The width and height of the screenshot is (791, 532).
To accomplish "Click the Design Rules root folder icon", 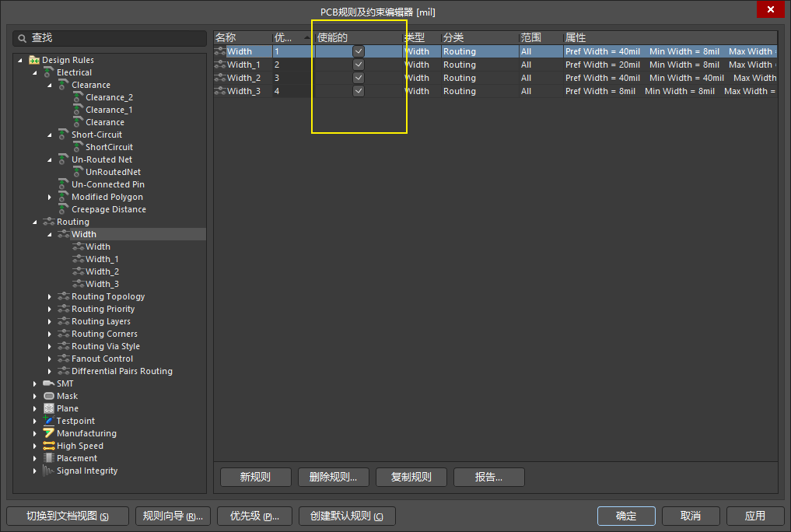I will click(34, 60).
